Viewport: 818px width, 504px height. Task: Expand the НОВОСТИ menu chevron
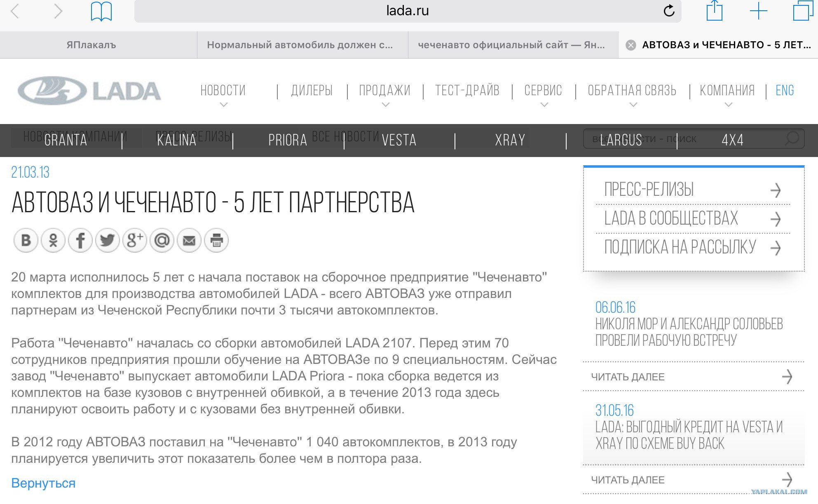point(223,105)
